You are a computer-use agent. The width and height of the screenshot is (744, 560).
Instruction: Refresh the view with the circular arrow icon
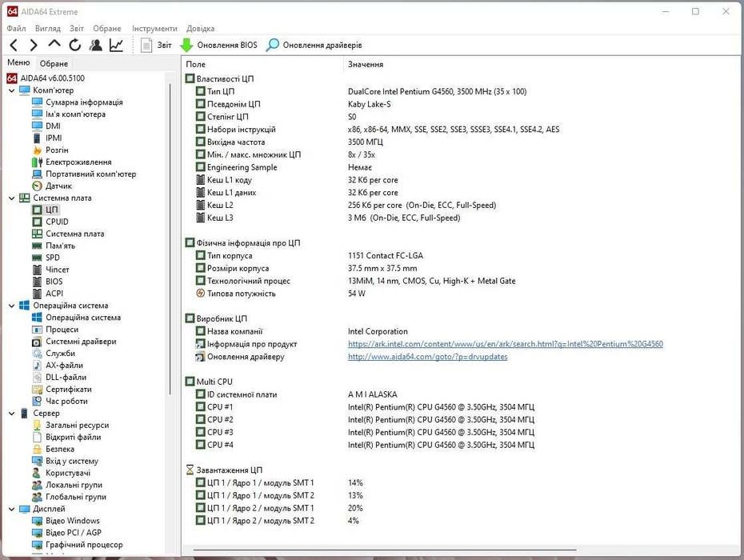[75, 45]
